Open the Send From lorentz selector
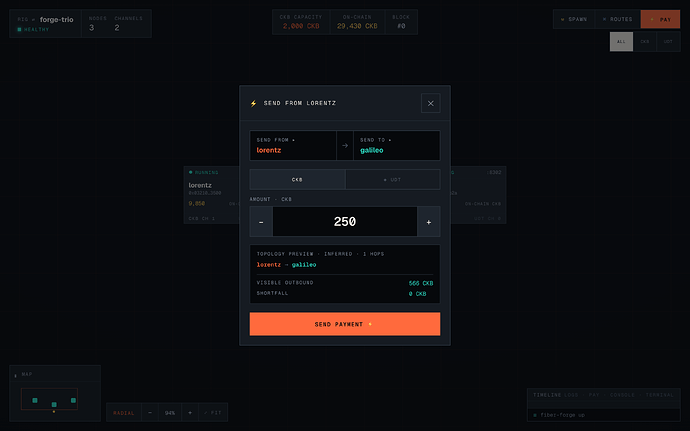 coord(293,145)
